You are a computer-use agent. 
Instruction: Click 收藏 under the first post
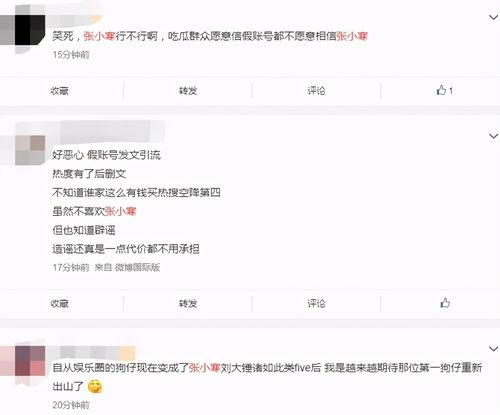[60, 91]
